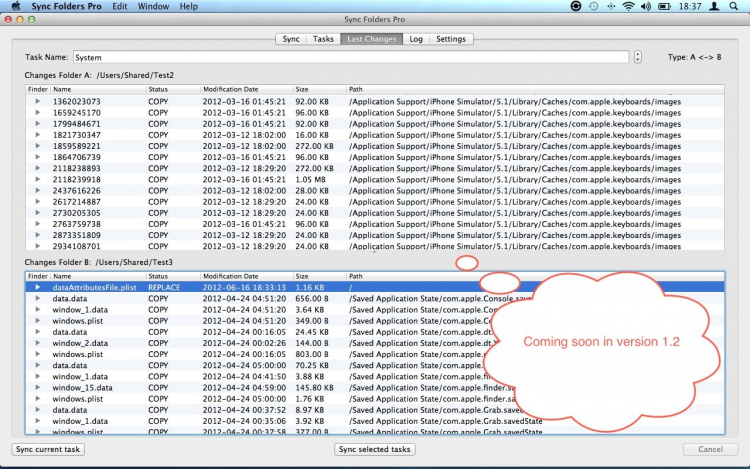The width and height of the screenshot is (750, 469).
Task: Select the 656.00 B size cell
Action: (312, 298)
